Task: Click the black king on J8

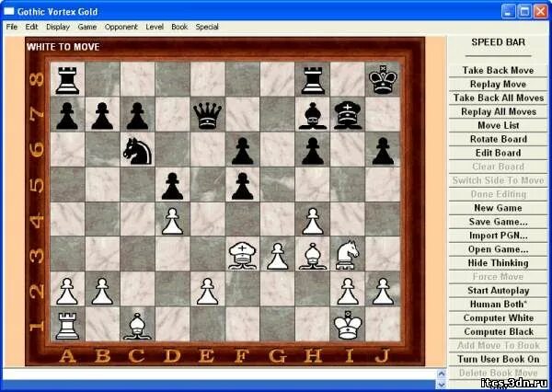Action: 383,79
